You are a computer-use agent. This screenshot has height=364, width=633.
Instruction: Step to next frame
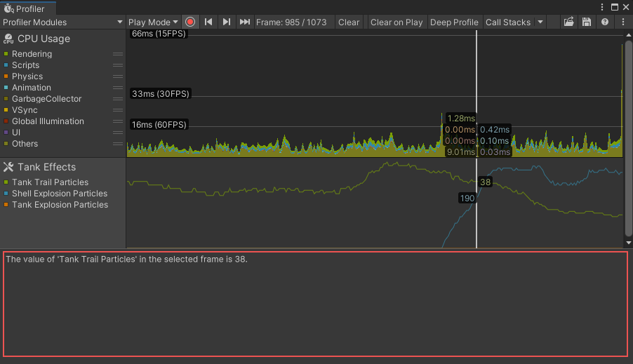[226, 22]
